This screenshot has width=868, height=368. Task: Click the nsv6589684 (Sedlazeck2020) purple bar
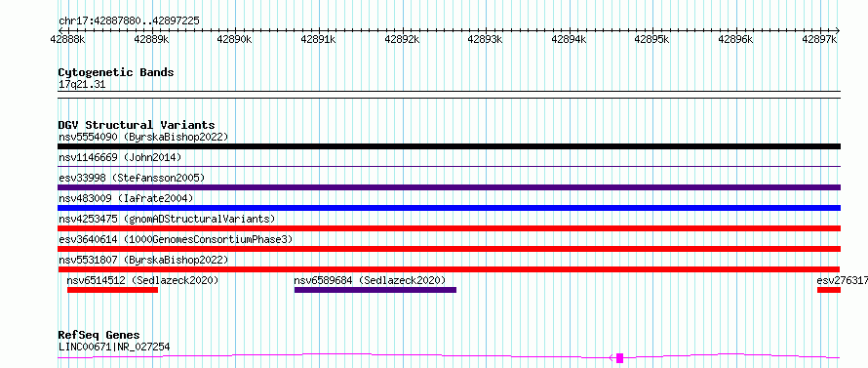[375, 290]
